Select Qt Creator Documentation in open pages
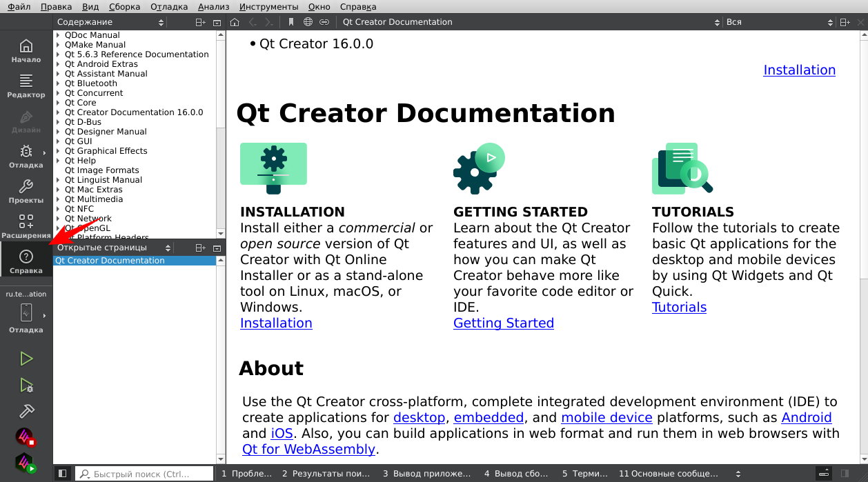 [135, 261]
